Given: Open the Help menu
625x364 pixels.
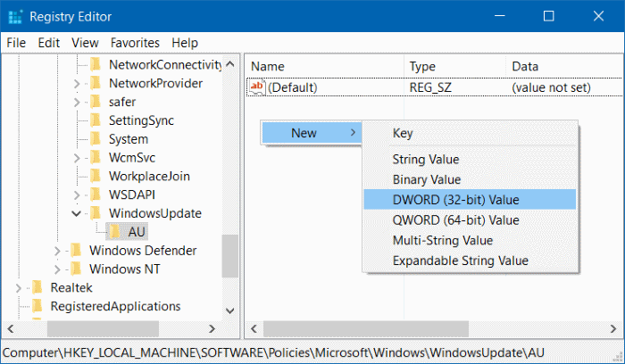Looking at the screenshot, I should point(185,43).
